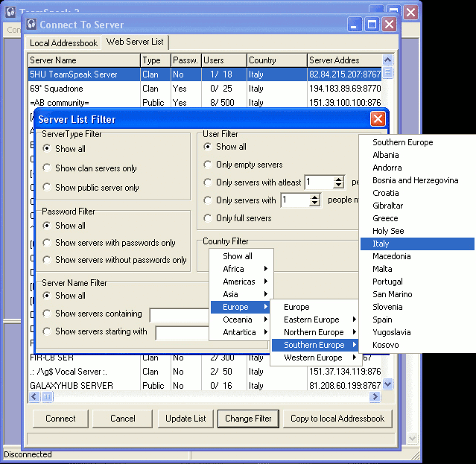Choose Europe entry in Europe submenu

tap(315, 307)
